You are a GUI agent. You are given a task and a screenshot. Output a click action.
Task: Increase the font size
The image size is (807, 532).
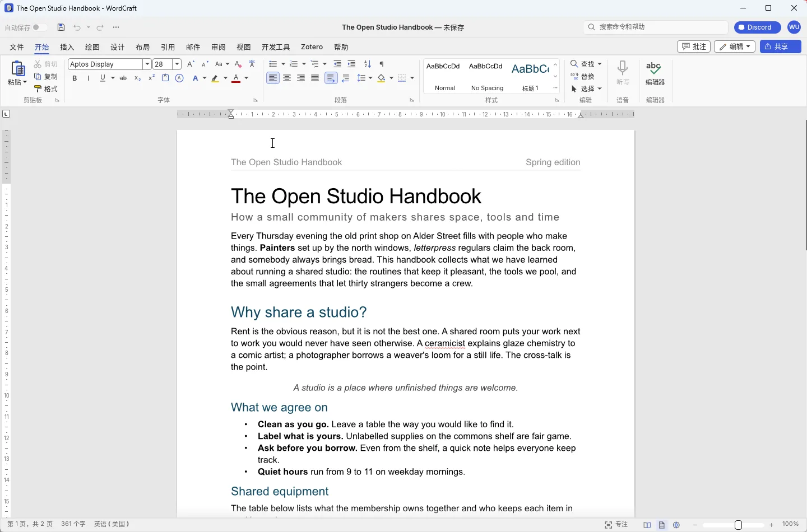[191, 64]
